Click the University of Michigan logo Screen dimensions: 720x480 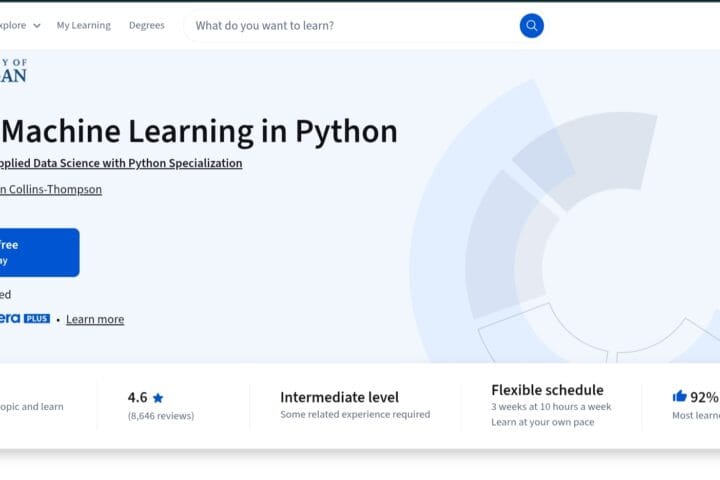13,70
